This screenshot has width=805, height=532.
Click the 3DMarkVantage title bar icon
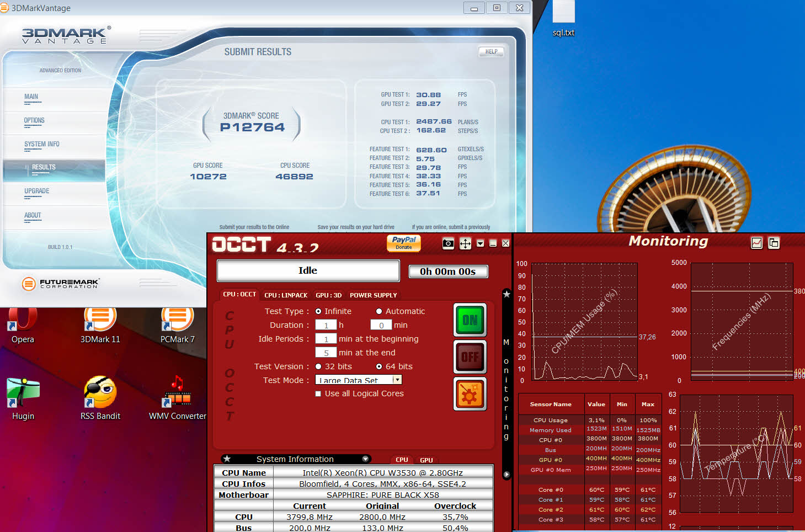(x=4, y=8)
